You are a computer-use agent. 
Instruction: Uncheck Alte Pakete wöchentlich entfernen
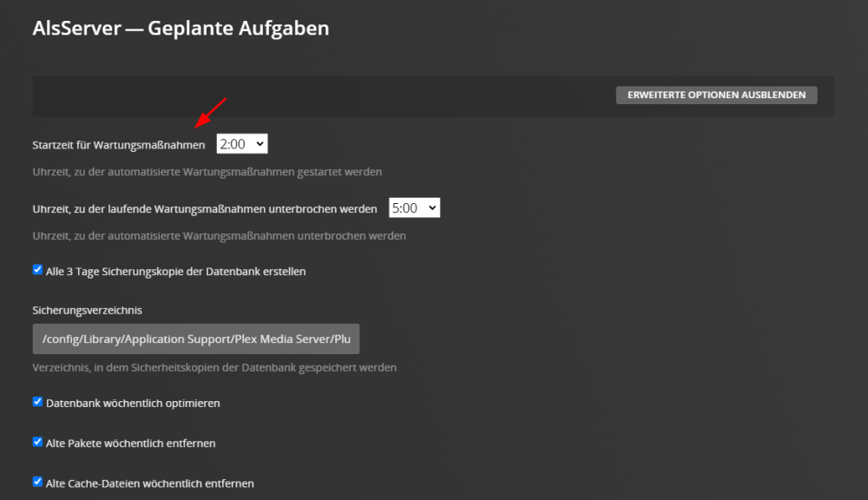click(x=37, y=442)
